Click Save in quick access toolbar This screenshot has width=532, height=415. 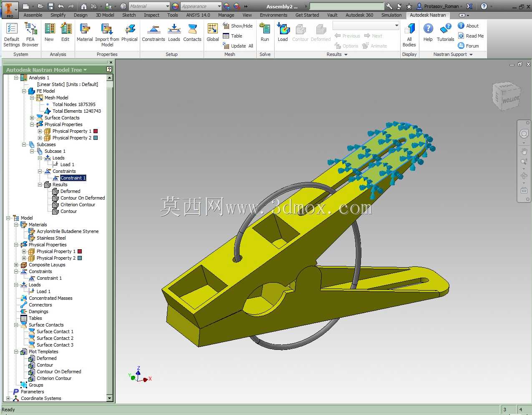[51, 6]
